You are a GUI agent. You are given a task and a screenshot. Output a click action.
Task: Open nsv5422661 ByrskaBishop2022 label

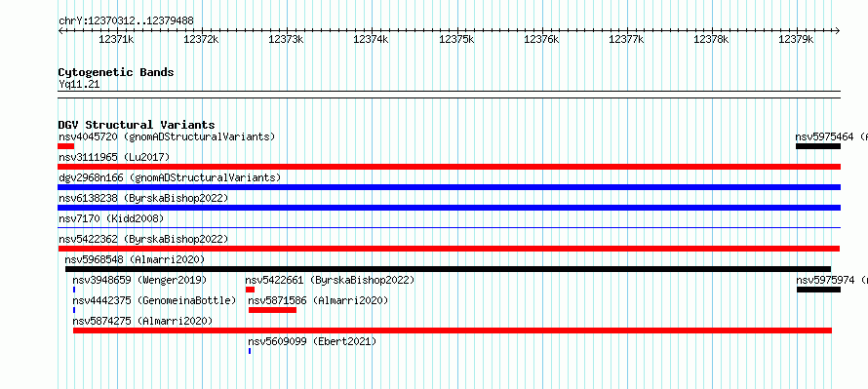pyautogui.click(x=330, y=280)
